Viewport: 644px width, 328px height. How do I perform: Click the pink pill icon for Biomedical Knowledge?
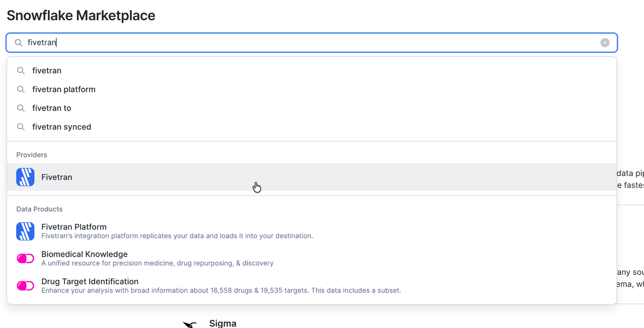(25, 259)
